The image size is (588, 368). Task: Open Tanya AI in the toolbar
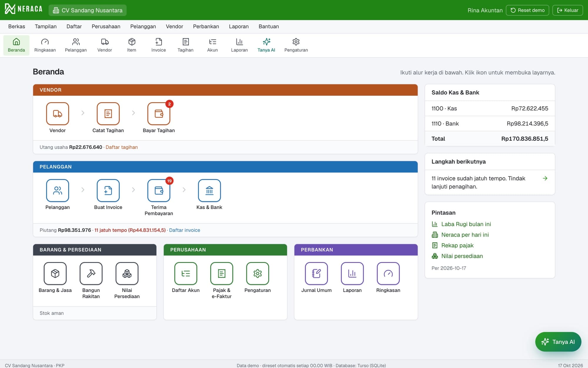pyautogui.click(x=266, y=45)
